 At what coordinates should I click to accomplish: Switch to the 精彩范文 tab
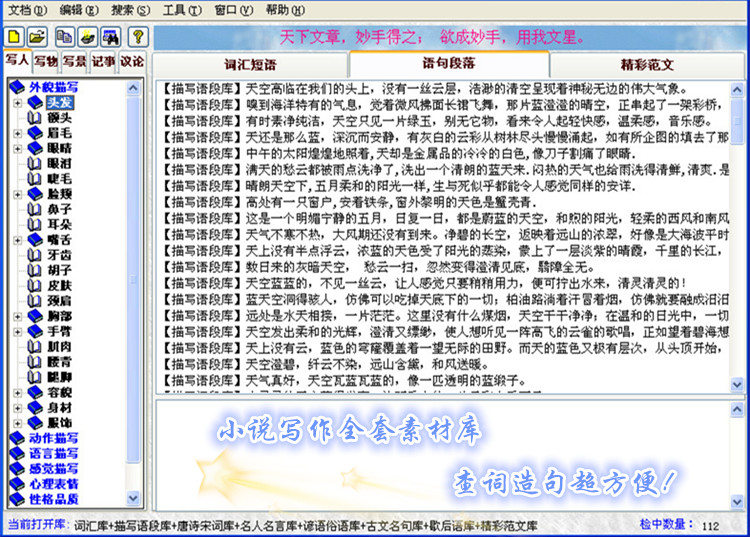654,64
